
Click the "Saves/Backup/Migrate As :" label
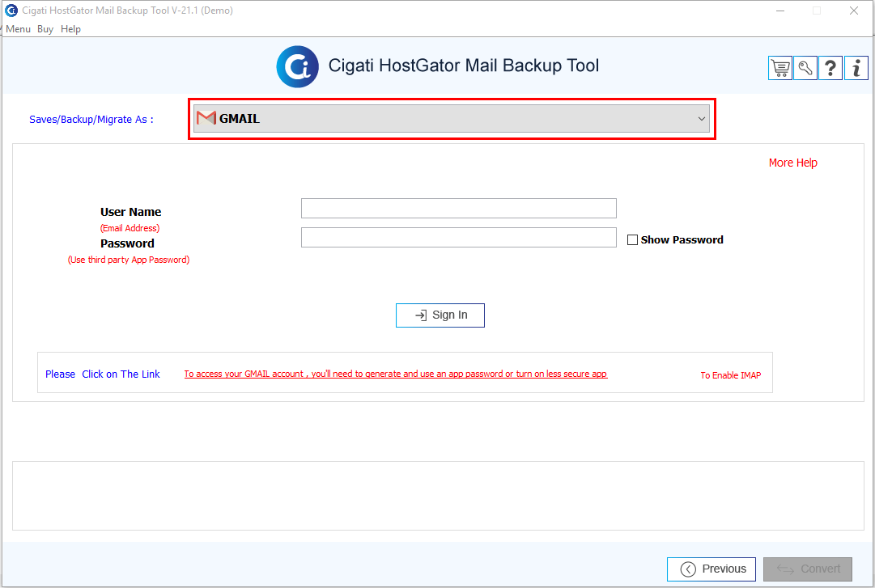[91, 119]
